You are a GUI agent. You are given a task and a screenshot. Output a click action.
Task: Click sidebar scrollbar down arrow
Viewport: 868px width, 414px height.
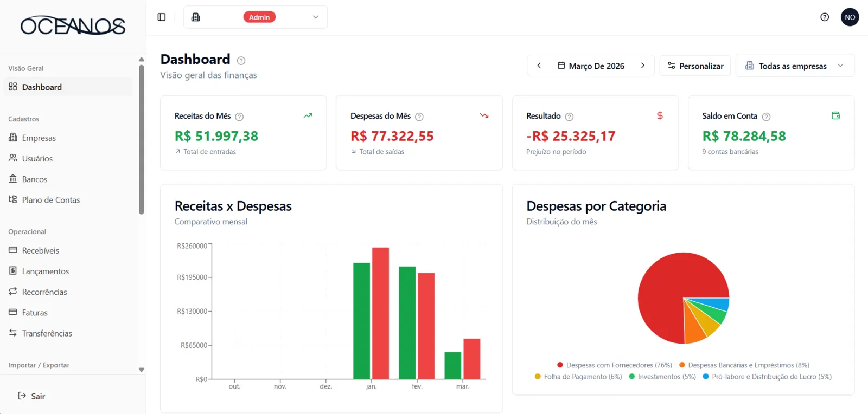click(142, 370)
